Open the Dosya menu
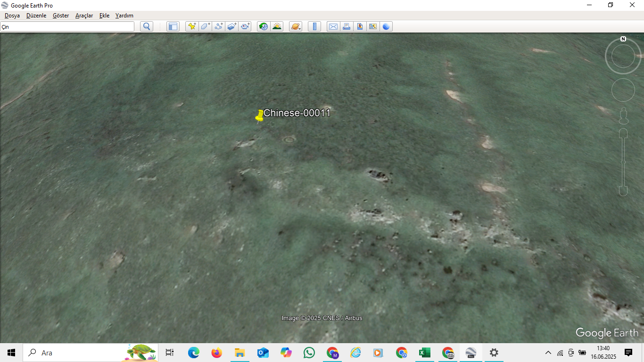Viewport: 644px width, 362px height. pyautogui.click(x=12, y=16)
